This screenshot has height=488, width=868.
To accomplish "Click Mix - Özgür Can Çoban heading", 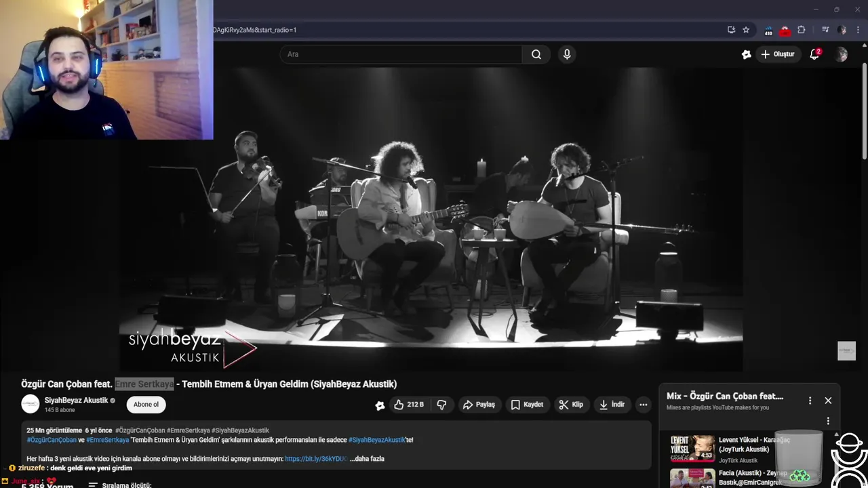I will tap(725, 396).
